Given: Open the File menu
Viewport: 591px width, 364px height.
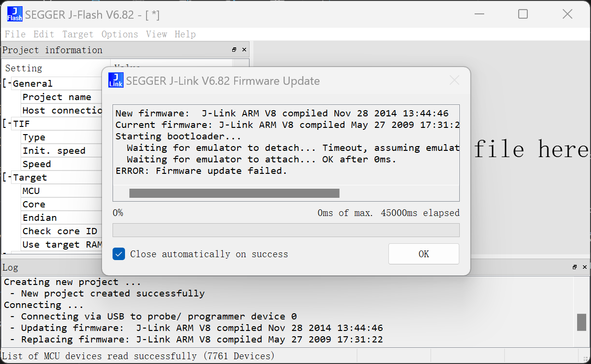Looking at the screenshot, I should [15, 34].
